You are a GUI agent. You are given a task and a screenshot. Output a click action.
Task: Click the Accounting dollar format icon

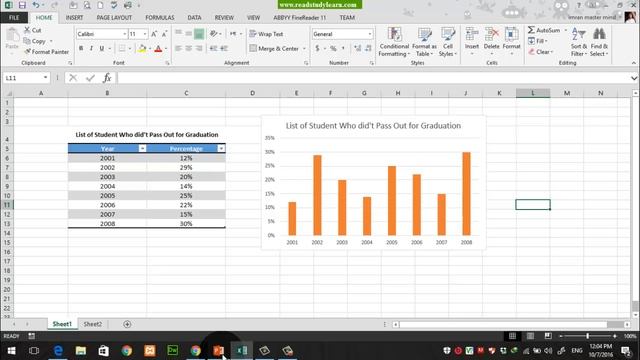[x=317, y=49]
